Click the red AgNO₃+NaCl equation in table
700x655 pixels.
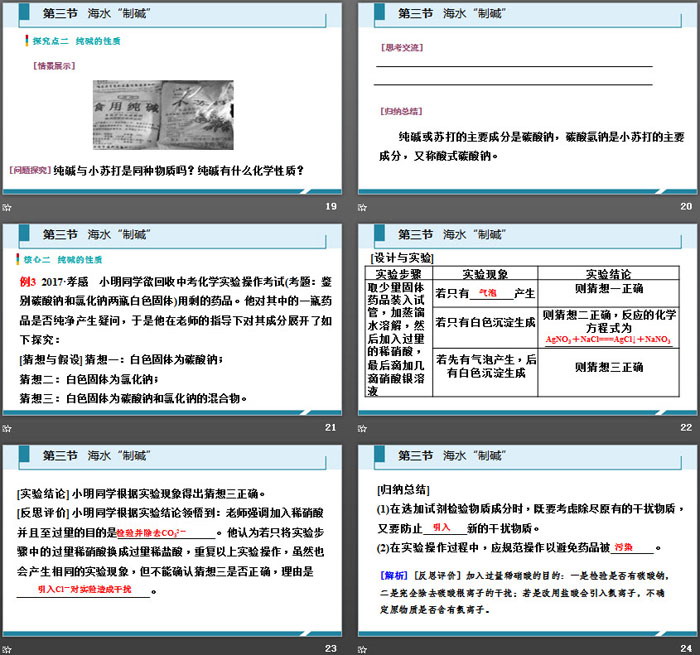tap(608, 339)
